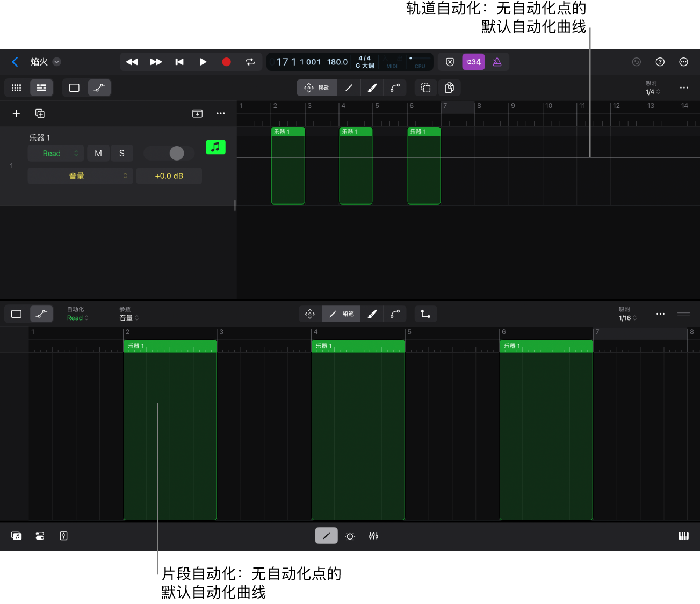Open the More menu in the control bar
Viewport: 700px width, 604px height.
pyautogui.click(x=684, y=62)
